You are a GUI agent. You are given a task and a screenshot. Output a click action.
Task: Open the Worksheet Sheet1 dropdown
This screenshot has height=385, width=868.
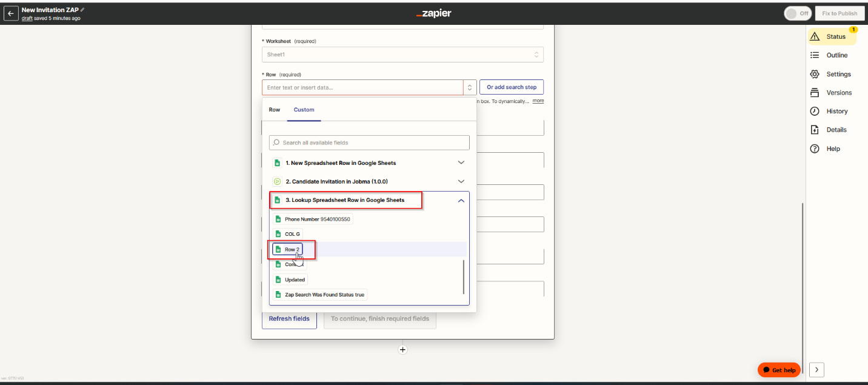point(402,55)
